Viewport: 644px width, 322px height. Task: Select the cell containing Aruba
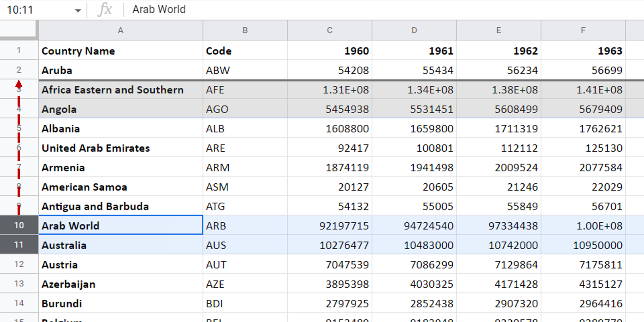[x=120, y=70]
